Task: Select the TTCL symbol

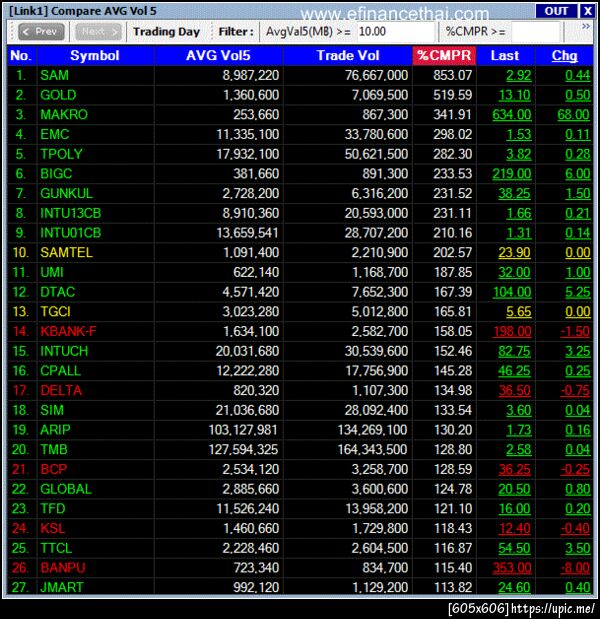Action: point(56,548)
